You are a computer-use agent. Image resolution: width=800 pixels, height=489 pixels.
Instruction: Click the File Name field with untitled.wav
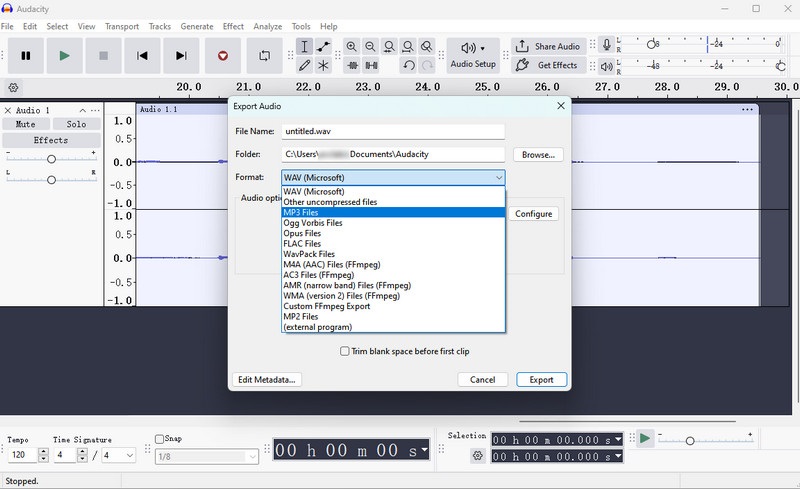tap(393, 131)
